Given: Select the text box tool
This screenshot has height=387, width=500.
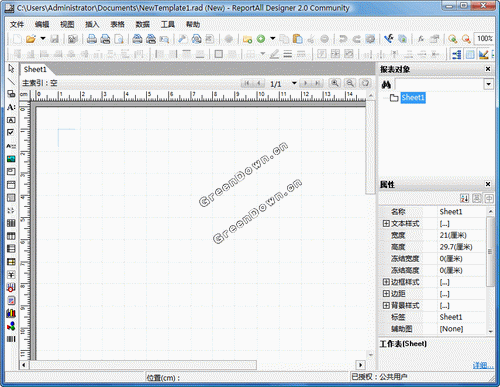Looking at the screenshot, I should pos(11,120).
